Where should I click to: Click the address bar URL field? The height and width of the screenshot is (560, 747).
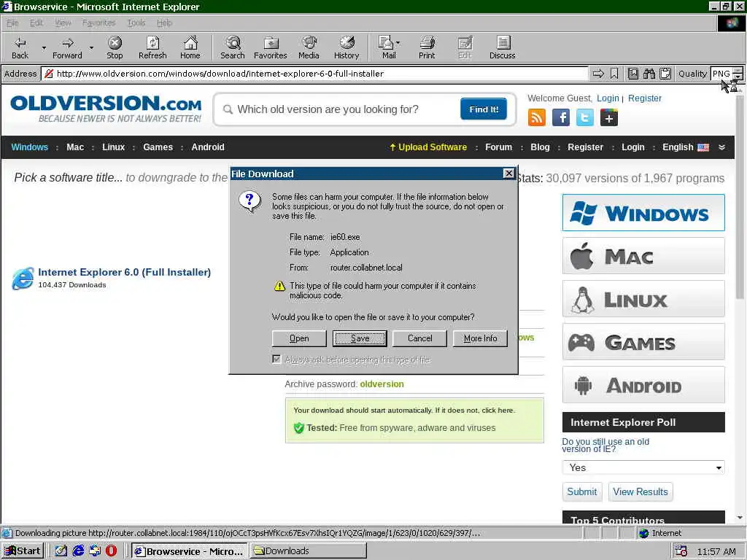point(314,74)
